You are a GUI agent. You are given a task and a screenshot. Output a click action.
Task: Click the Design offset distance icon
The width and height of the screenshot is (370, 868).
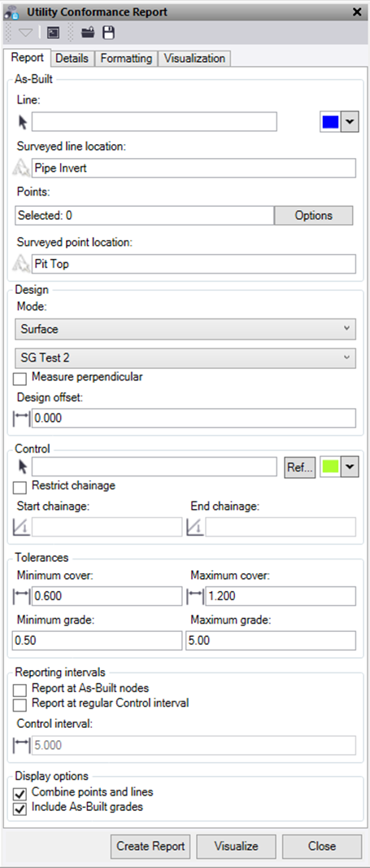click(21, 419)
